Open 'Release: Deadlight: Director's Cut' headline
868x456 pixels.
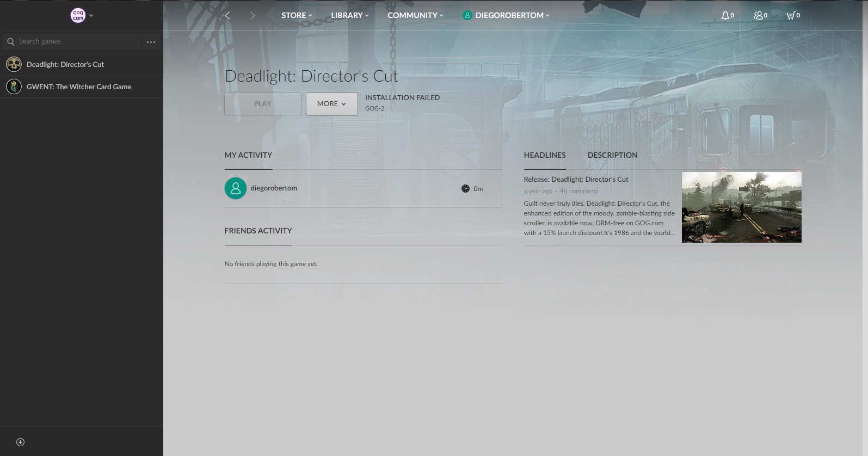[x=576, y=179]
